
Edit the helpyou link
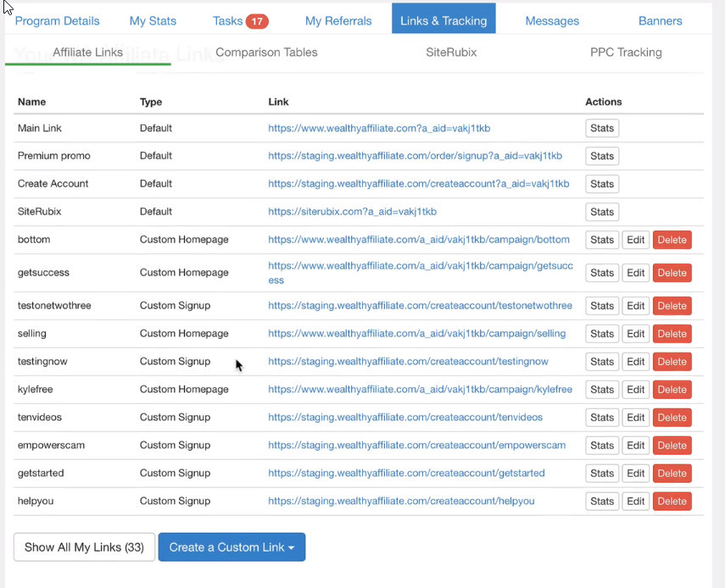point(636,502)
